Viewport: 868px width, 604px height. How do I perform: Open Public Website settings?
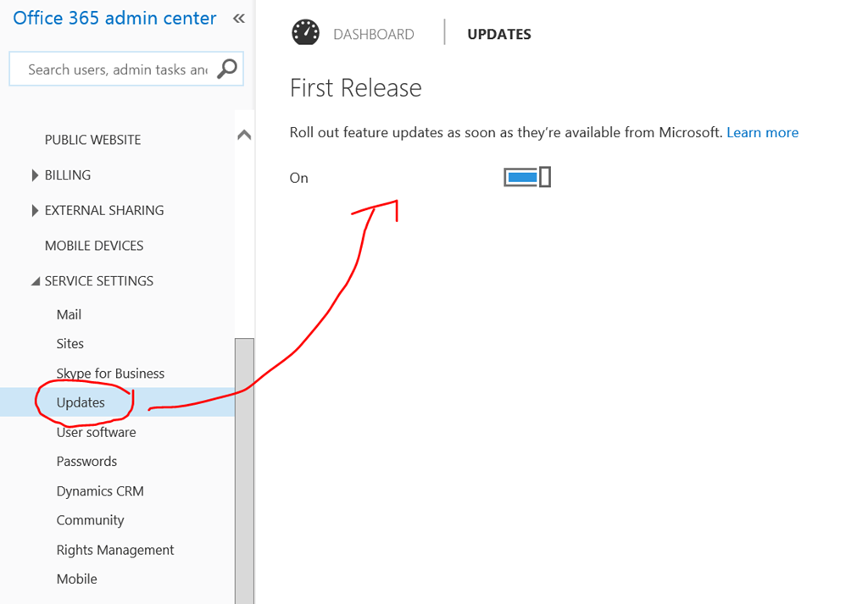click(x=92, y=140)
